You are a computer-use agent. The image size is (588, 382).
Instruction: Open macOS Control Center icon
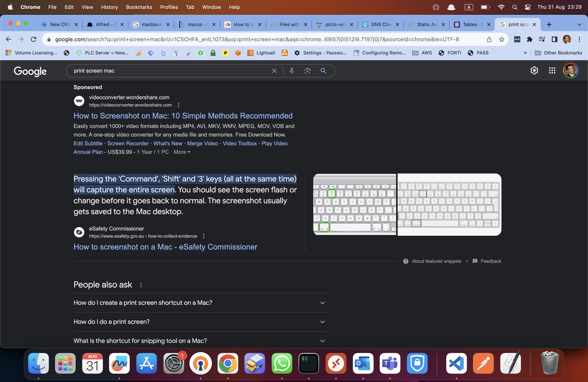[x=528, y=7]
